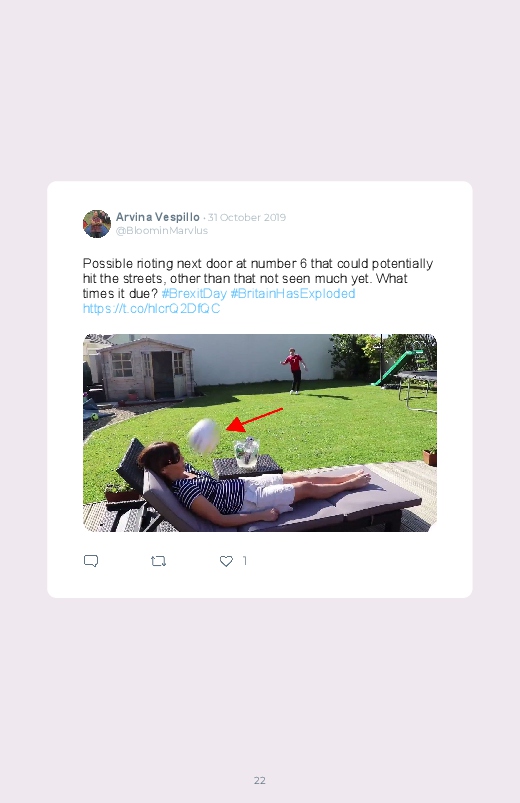
Task: Follow the t.co shortened link
Action: coord(152,308)
